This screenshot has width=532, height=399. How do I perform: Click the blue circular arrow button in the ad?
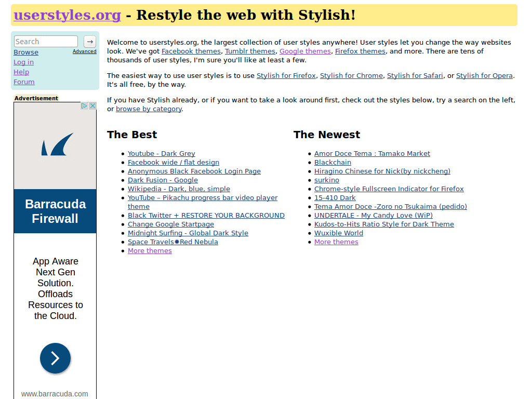(55, 358)
